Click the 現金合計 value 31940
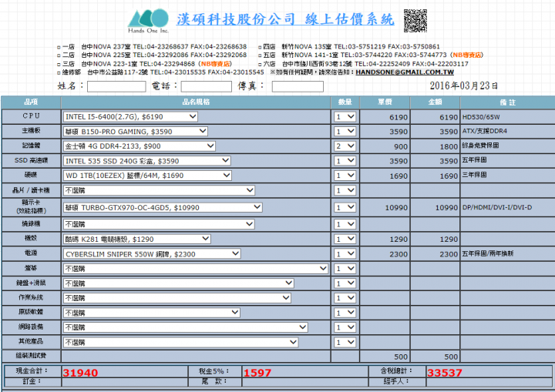Screen dimensions: 555x392 pyautogui.click(x=80, y=373)
